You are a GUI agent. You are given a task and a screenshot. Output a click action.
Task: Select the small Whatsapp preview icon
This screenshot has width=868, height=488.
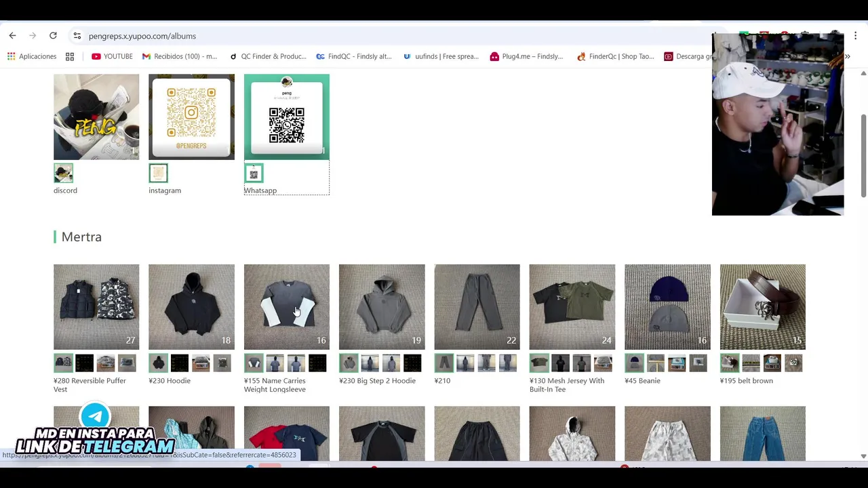254,173
